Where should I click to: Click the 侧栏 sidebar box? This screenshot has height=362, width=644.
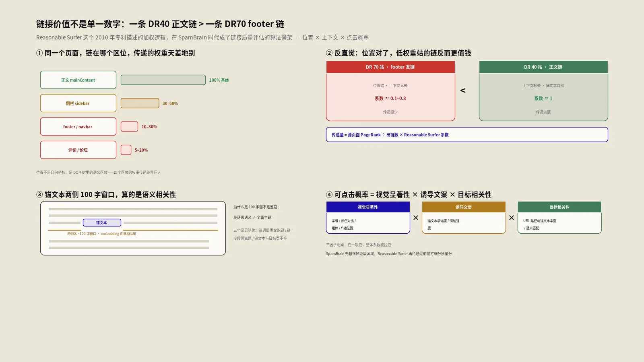78,103
